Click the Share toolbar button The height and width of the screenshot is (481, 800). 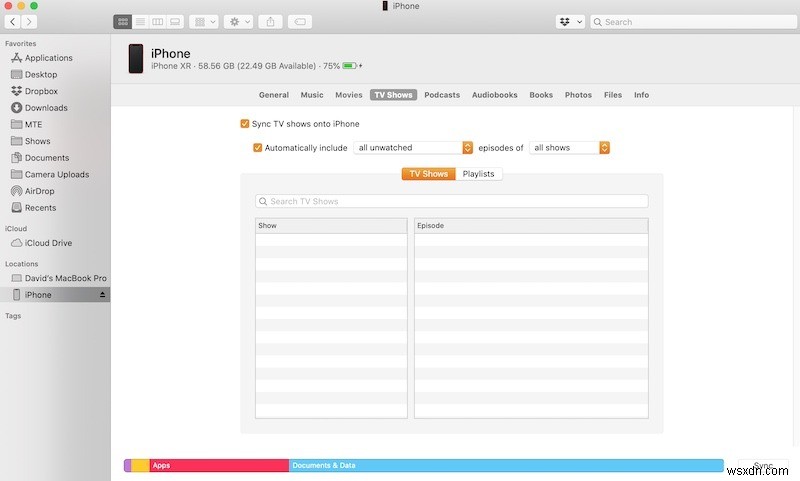(x=270, y=22)
